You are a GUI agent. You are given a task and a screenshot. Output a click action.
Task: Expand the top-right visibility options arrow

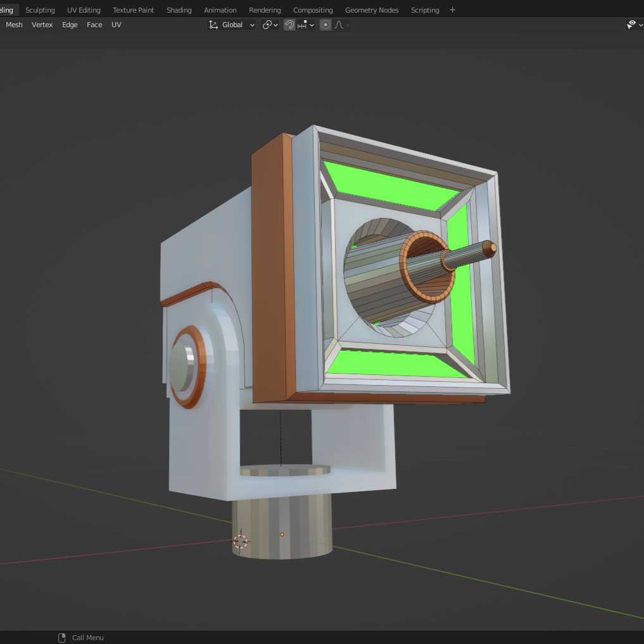tap(641, 24)
